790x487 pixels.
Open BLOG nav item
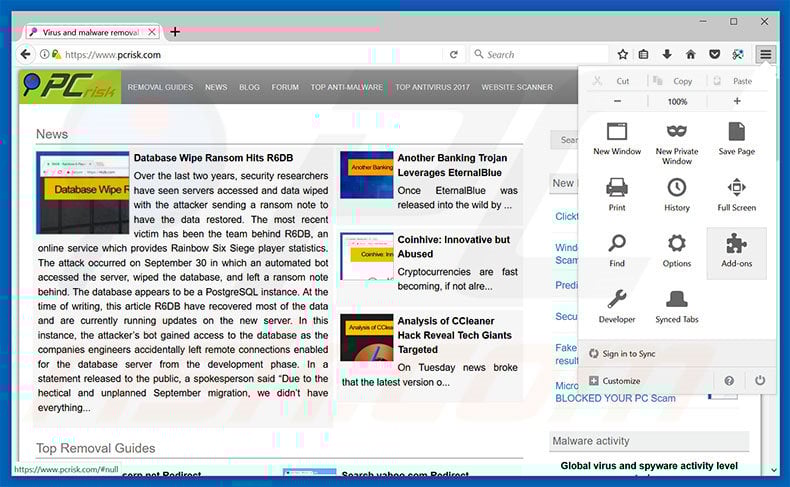point(249,87)
